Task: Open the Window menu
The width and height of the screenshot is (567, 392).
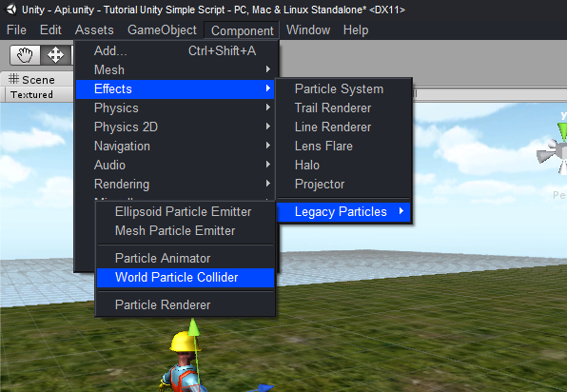Action: pyautogui.click(x=308, y=30)
